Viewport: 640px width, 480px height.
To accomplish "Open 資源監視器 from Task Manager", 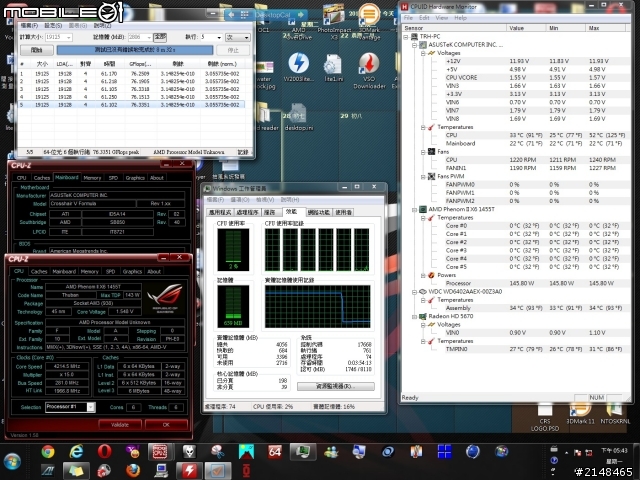I will 336,387.
